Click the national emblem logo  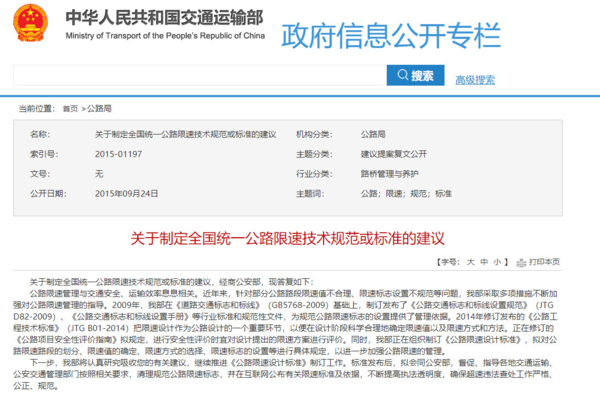pos(31,23)
